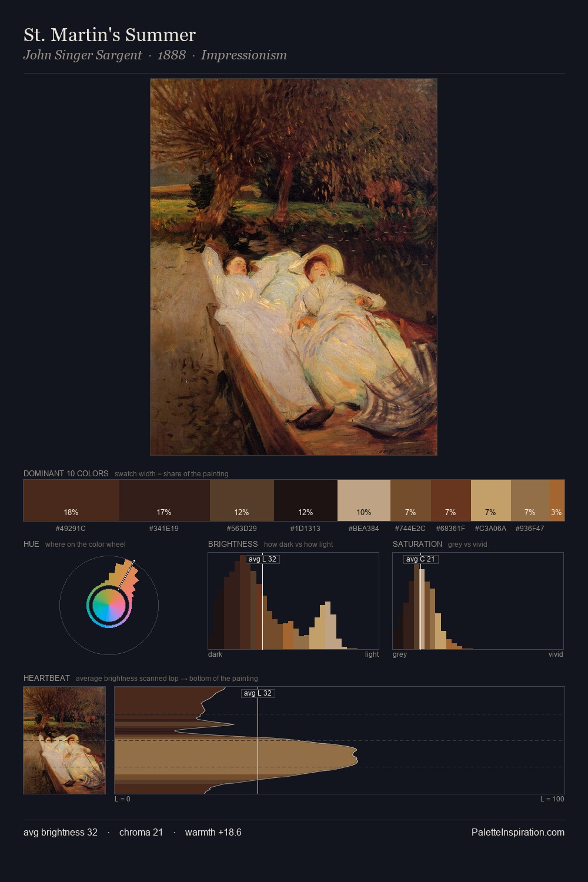This screenshot has height=882, width=588.
Task: Click the #68361F 7% swatch
Action: point(451,500)
